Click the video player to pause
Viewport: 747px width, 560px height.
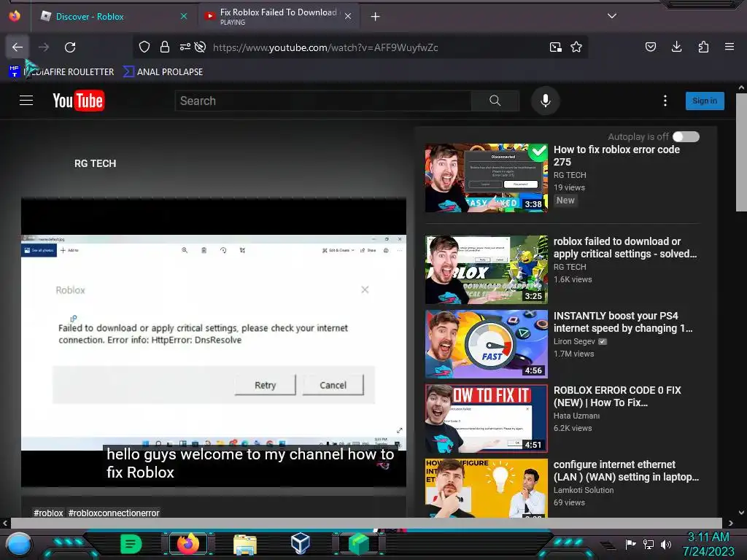point(214,342)
